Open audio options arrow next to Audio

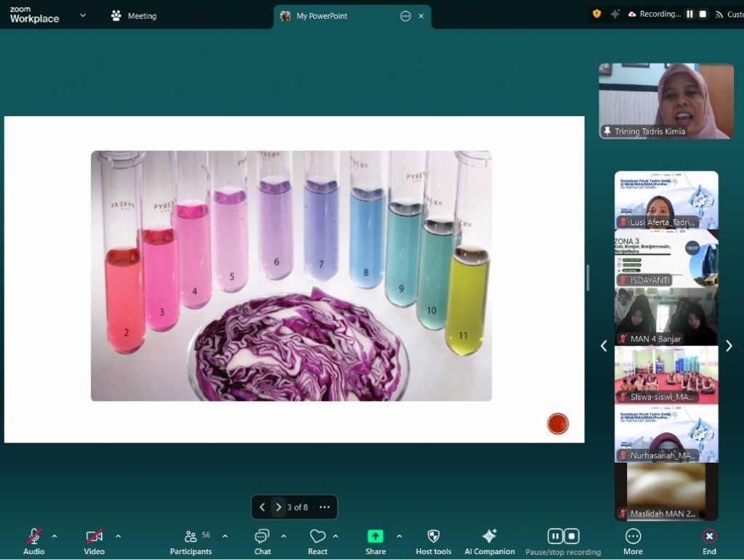click(x=54, y=536)
